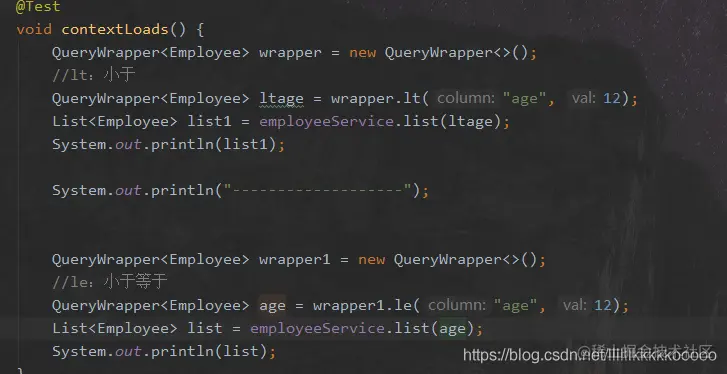Click list1 inside println(list1)

click(x=245, y=145)
